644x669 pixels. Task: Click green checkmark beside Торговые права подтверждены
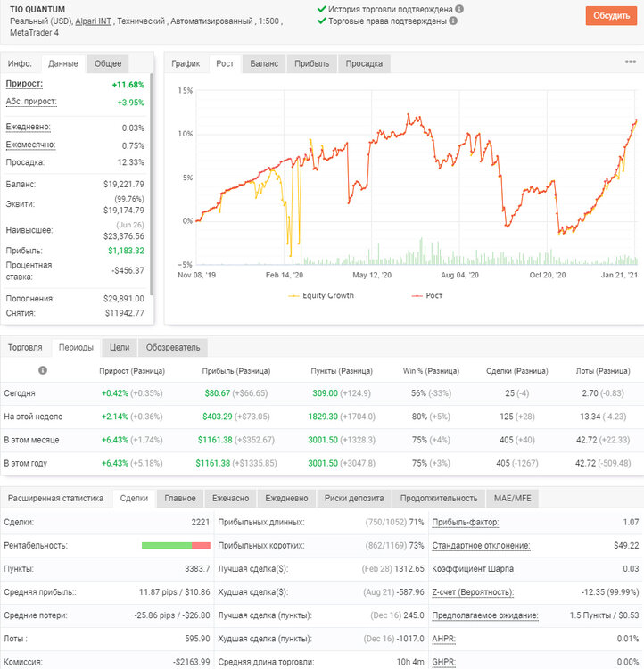pyautogui.click(x=322, y=21)
